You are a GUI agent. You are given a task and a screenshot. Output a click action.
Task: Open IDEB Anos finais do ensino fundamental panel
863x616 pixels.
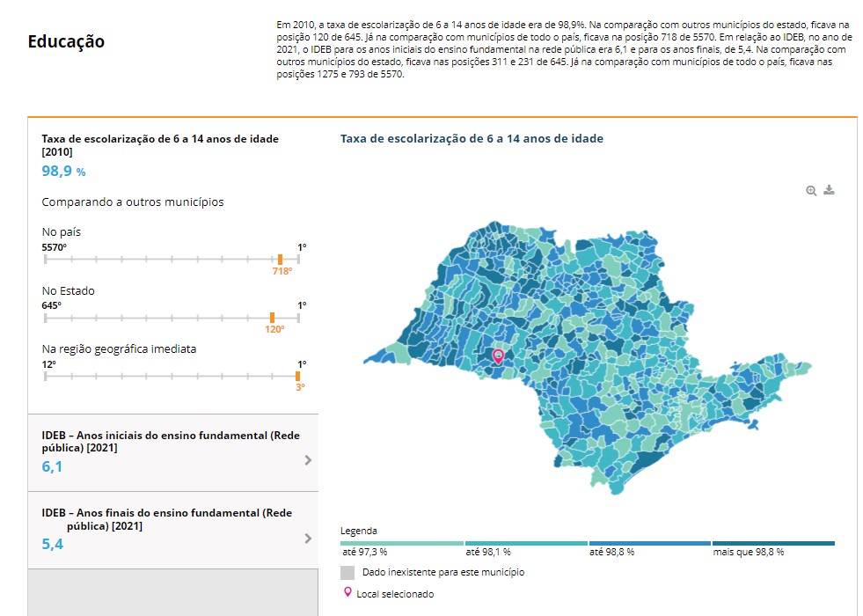pos(172,531)
